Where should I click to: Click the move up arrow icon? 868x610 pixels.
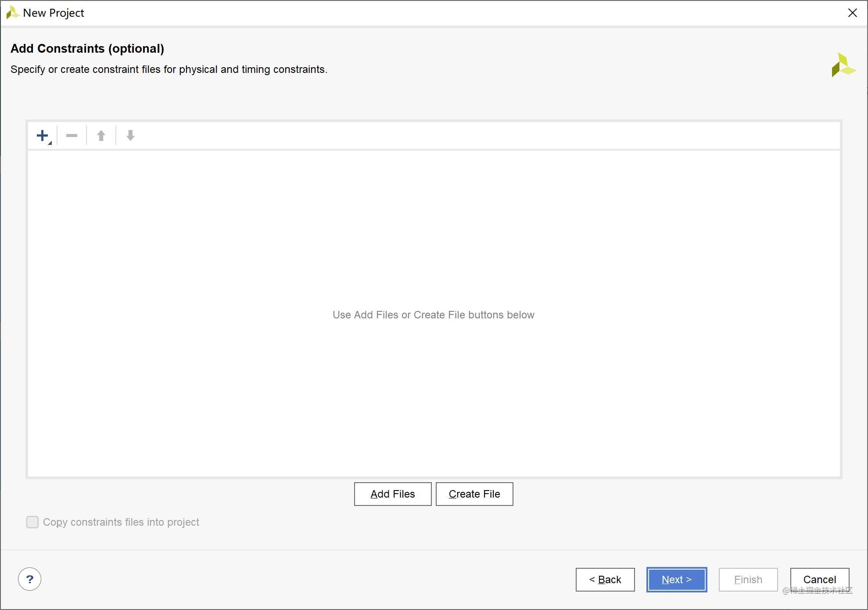[101, 136]
